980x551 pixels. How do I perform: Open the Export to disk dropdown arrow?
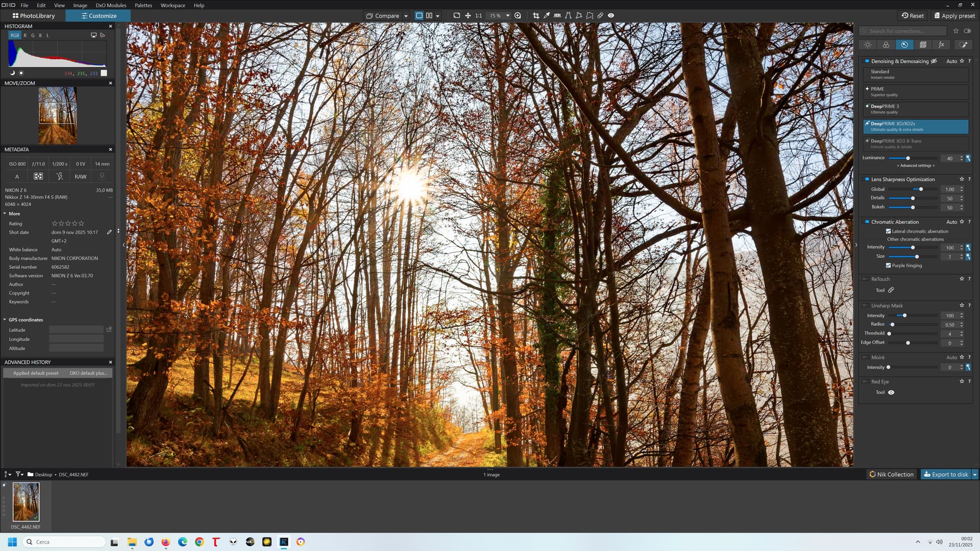click(974, 475)
